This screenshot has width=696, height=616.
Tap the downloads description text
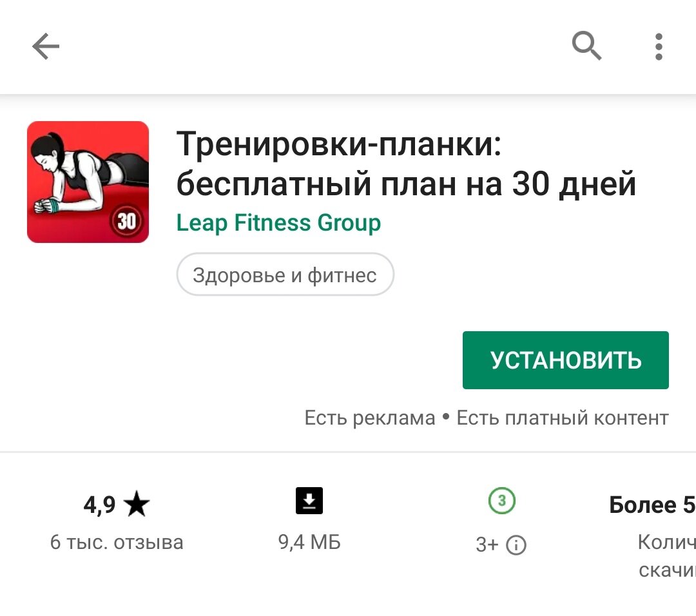pyautogui.click(x=667, y=556)
